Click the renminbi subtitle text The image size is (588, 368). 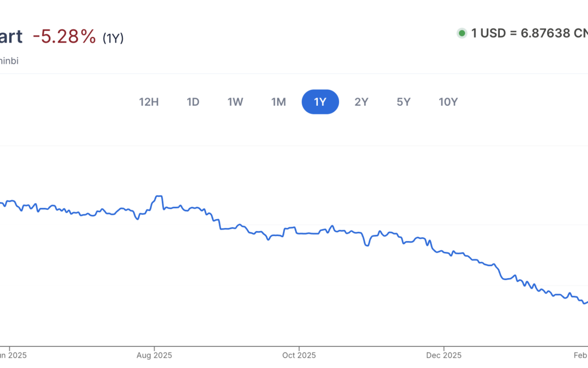point(9,61)
